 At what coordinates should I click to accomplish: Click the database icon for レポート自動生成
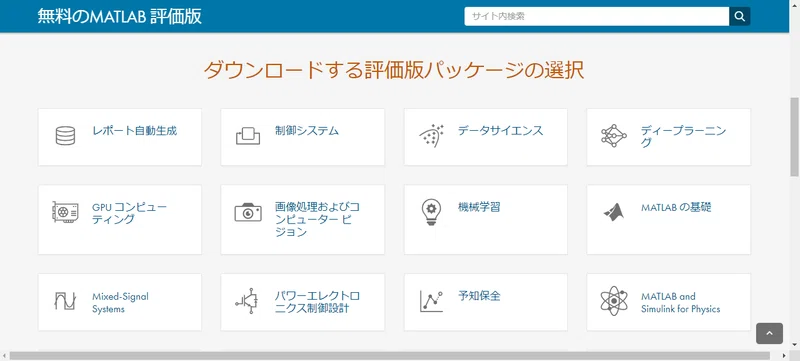tap(65, 136)
